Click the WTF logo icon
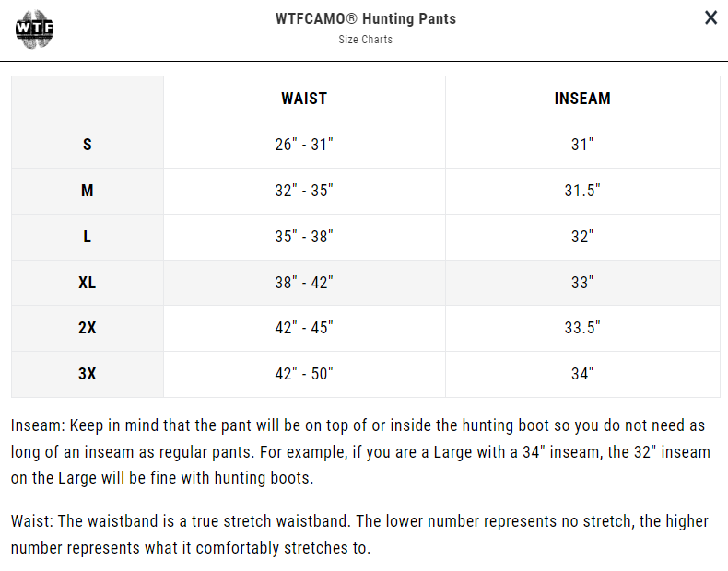The height and width of the screenshot is (571, 728). (36, 29)
